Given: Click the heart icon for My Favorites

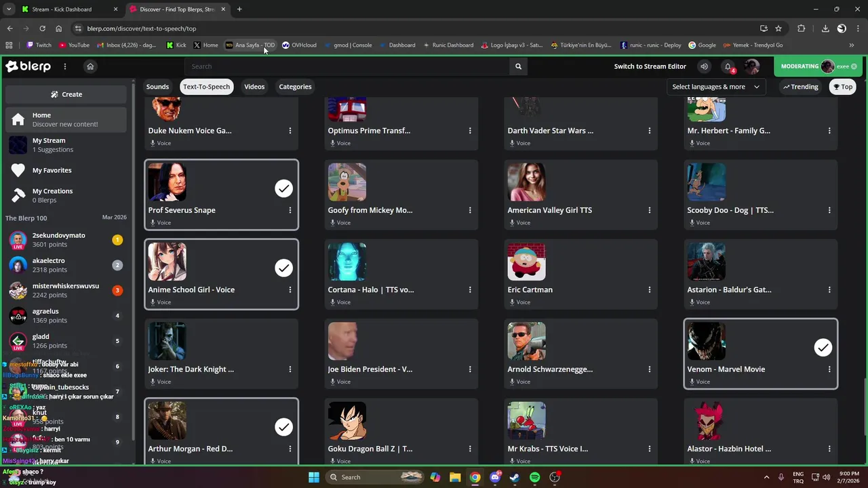Looking at the screenshot, I should 18,170.
